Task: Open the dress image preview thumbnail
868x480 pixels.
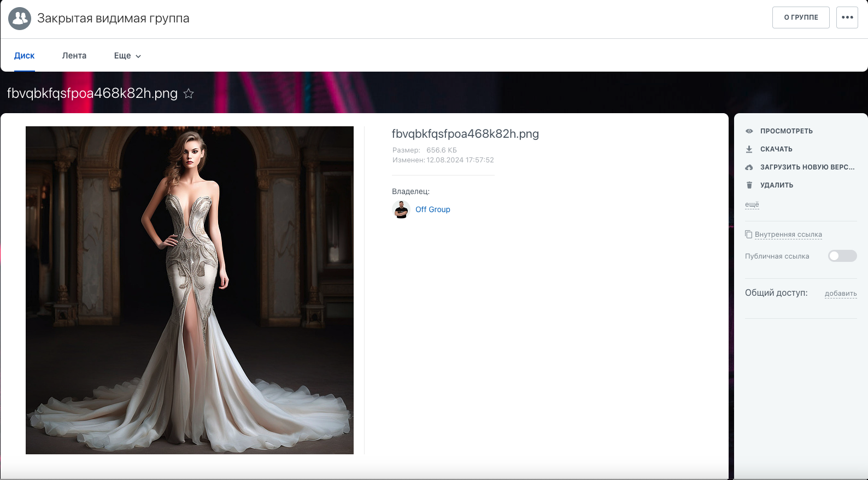Action: (190, 290)
